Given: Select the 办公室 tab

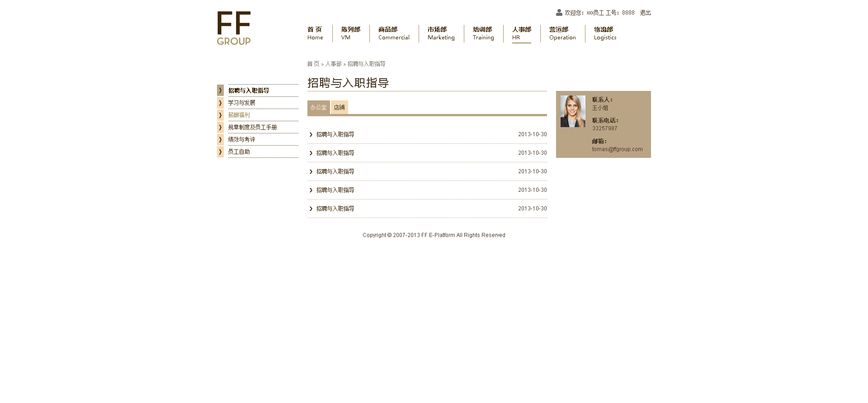Looking at the screenshot, I should pyautogui.click(x=318, y=107).
